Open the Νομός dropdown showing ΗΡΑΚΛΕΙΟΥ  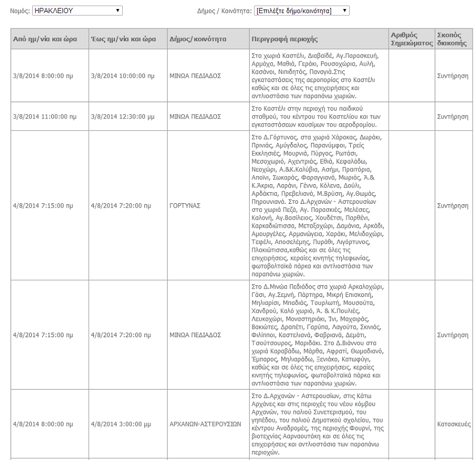point(77,11)
